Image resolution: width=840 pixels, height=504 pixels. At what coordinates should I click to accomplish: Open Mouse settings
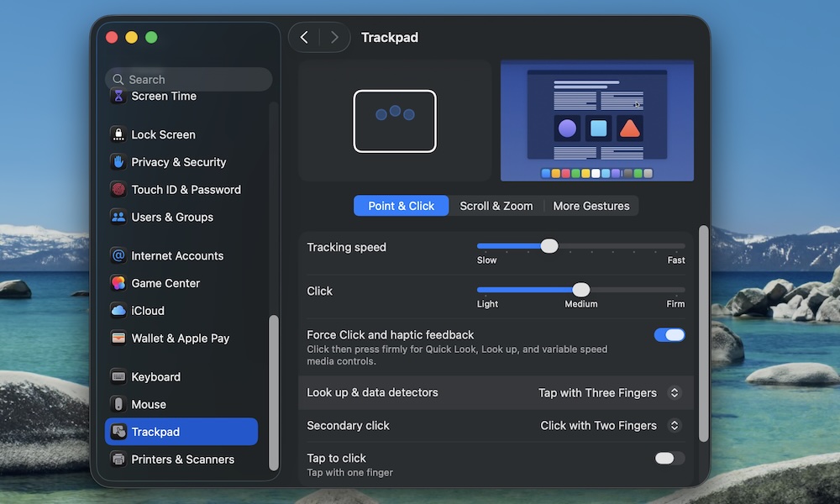click(147, 404)
